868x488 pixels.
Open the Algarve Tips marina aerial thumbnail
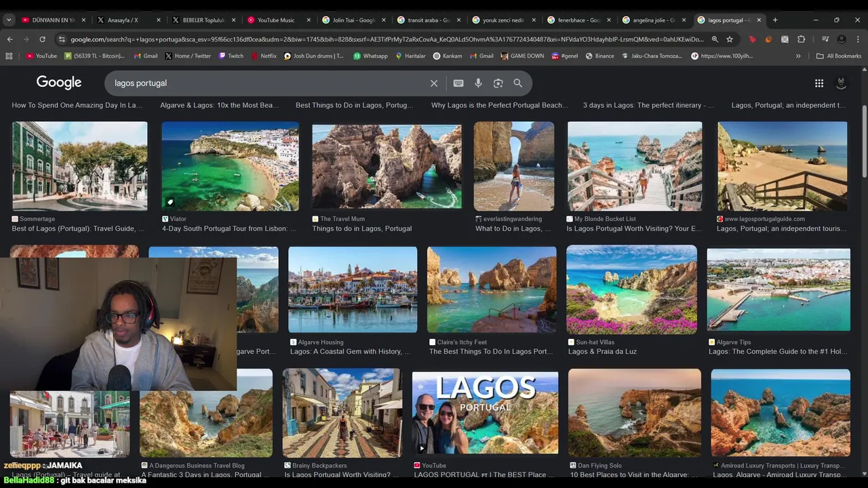click(x=778, y=289)
